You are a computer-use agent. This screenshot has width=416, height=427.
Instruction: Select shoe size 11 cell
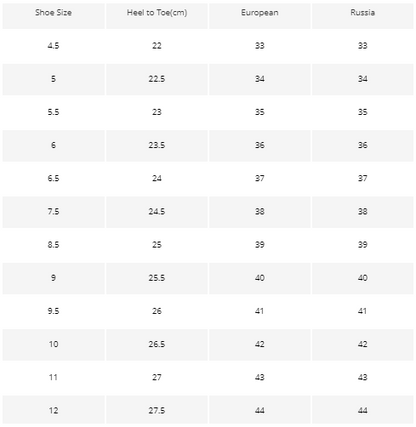53,377
